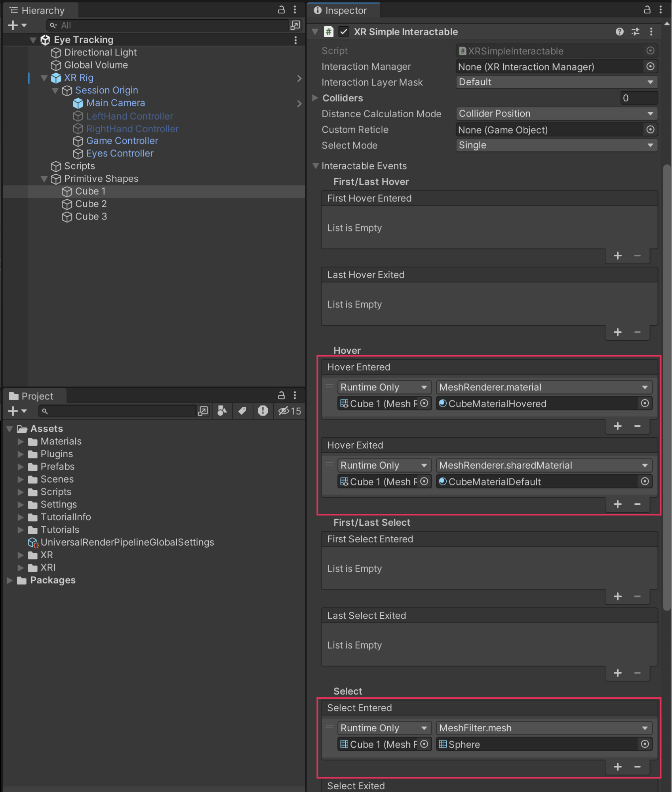Expand the Colliders section
672x792 pixels.
point(316,98)
